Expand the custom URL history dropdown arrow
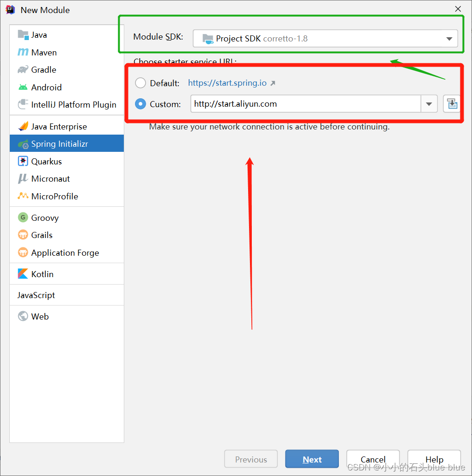Image resolution: width=472 pixels, height=476 pixels. point(429,104)
